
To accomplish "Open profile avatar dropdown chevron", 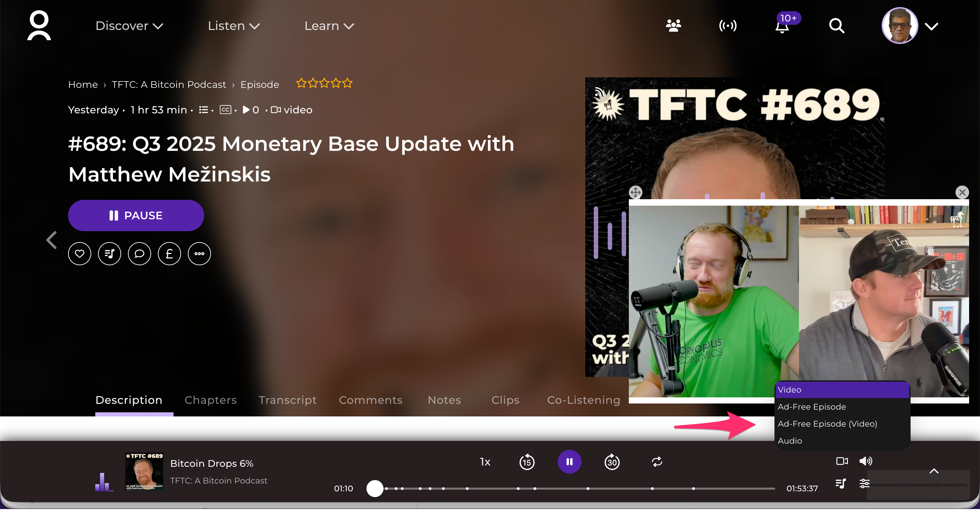I will click(931, 26).
